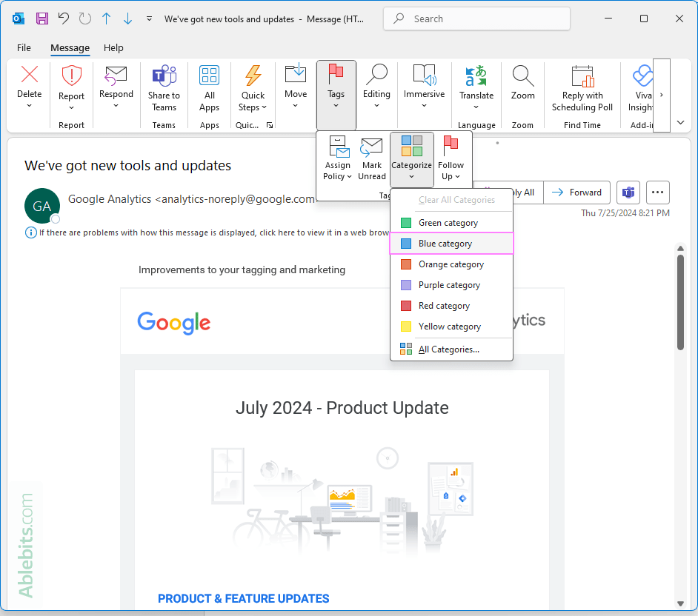Switch to the Help ribbon tab
The image size is (698, 616).
[x=113, y=47]
